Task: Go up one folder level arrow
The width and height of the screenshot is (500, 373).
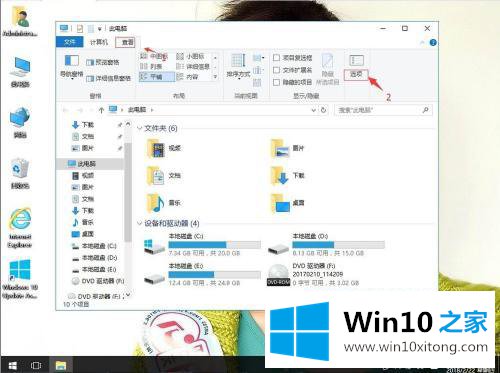Action: coord(101,110)
